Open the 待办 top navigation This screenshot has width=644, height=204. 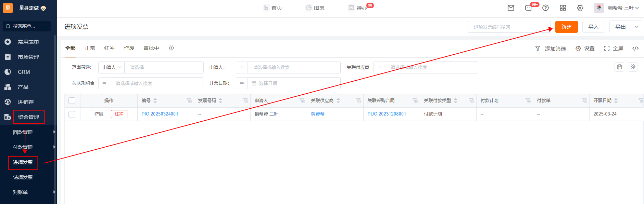(x=358, y=8)
